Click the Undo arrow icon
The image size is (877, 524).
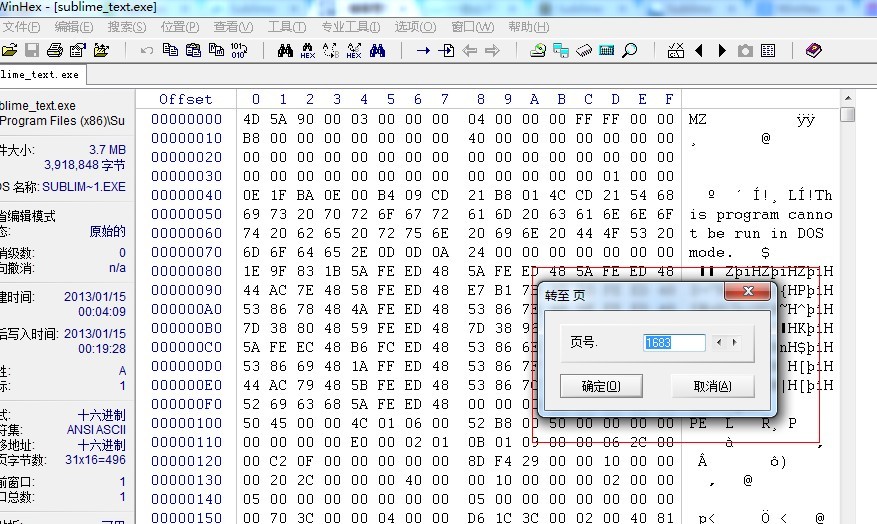click(x=147, y=51)
